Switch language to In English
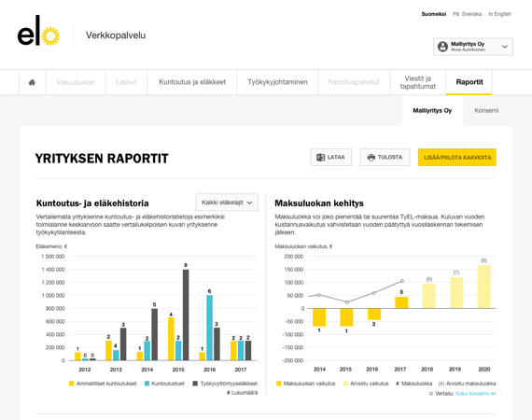This screenshot has height=420, width=532. (x=499, y=14)
